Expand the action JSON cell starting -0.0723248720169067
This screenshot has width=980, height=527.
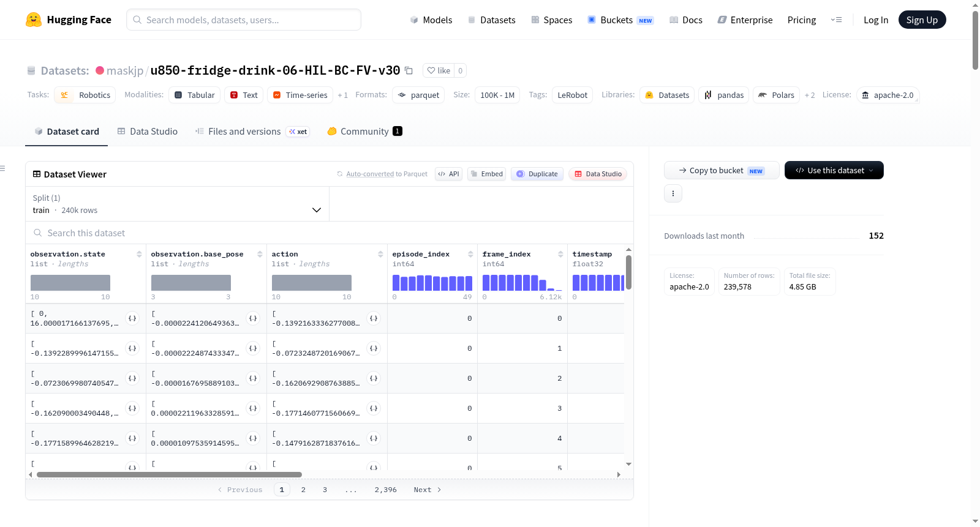374,348
